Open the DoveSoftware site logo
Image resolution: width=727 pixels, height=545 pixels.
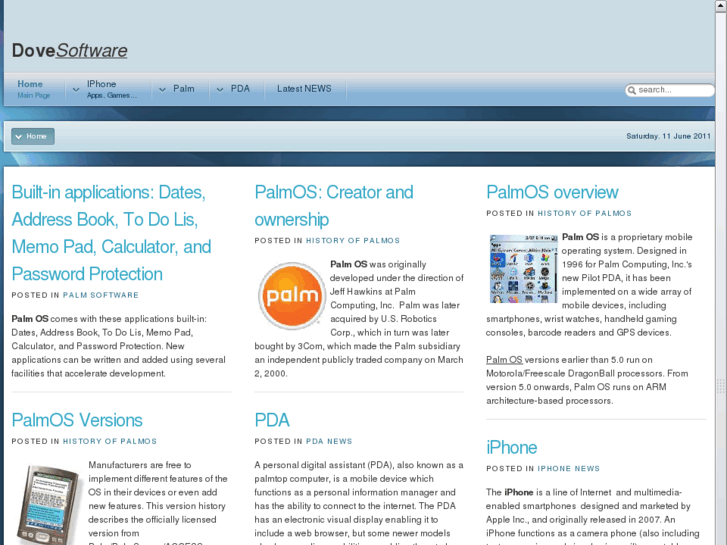tap(70, 50)
